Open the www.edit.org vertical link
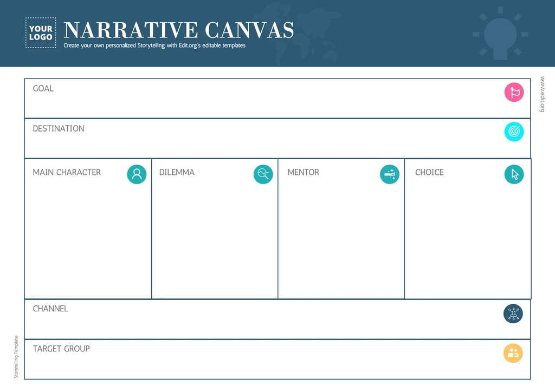 542,94
